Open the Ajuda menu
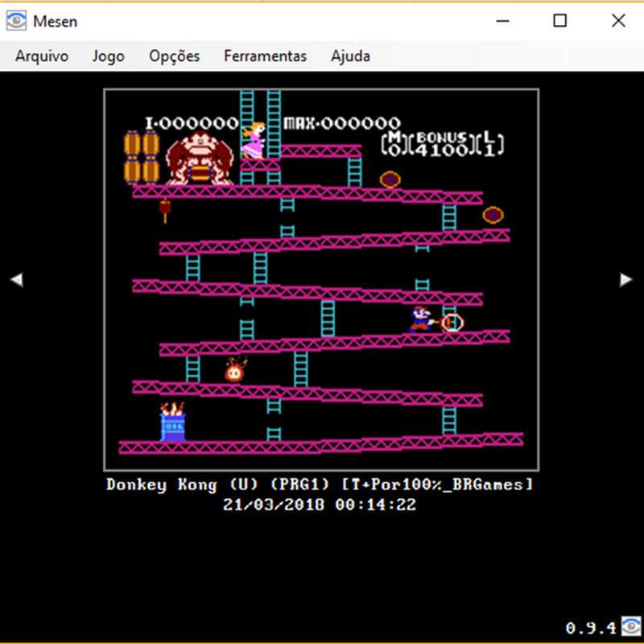The width and height of the screenshot is (644, 644). pos(350,56)
